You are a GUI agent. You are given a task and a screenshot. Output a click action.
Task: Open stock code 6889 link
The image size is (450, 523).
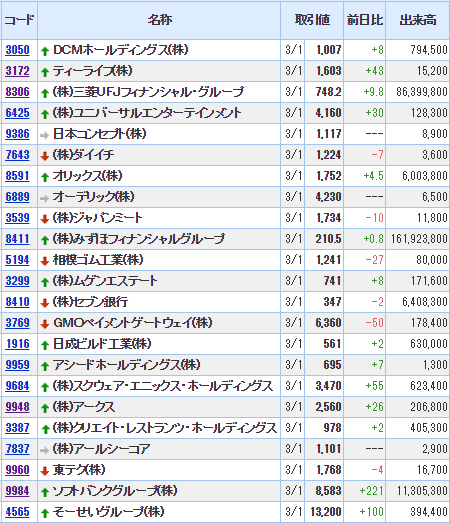[17, 197]
